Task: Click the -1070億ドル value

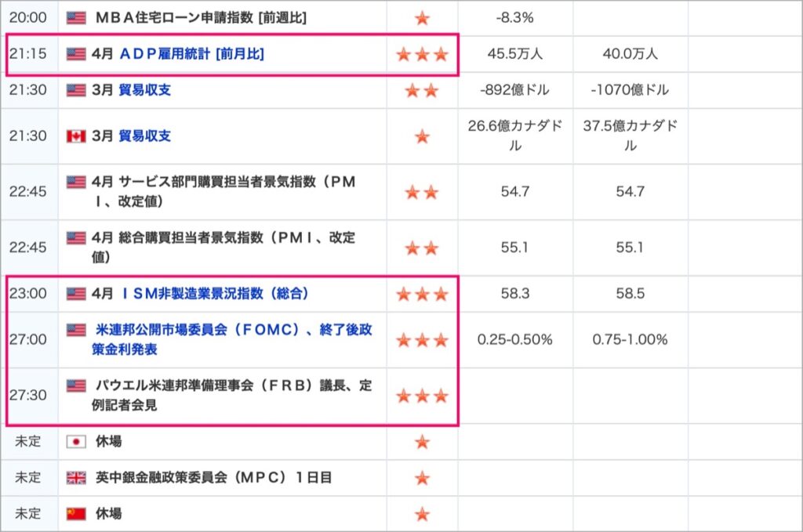Action: 630,90
